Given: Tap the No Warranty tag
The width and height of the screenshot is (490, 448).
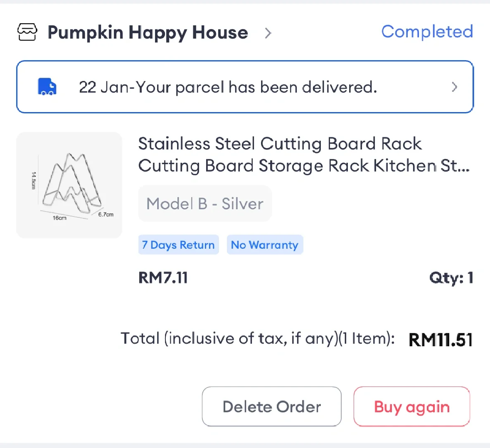Looking at the screenshot, I should [265, 245].
